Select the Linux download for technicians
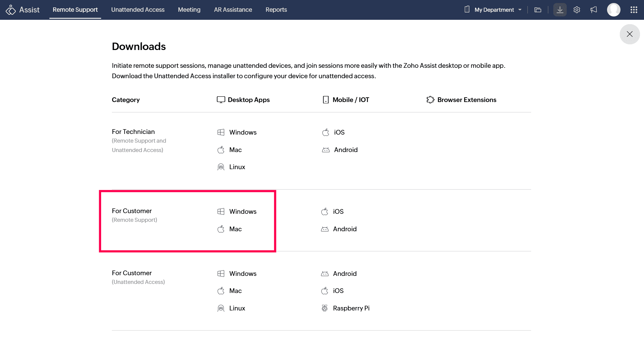The width and height of the screenshot is (644, 345). pos(237,167)
